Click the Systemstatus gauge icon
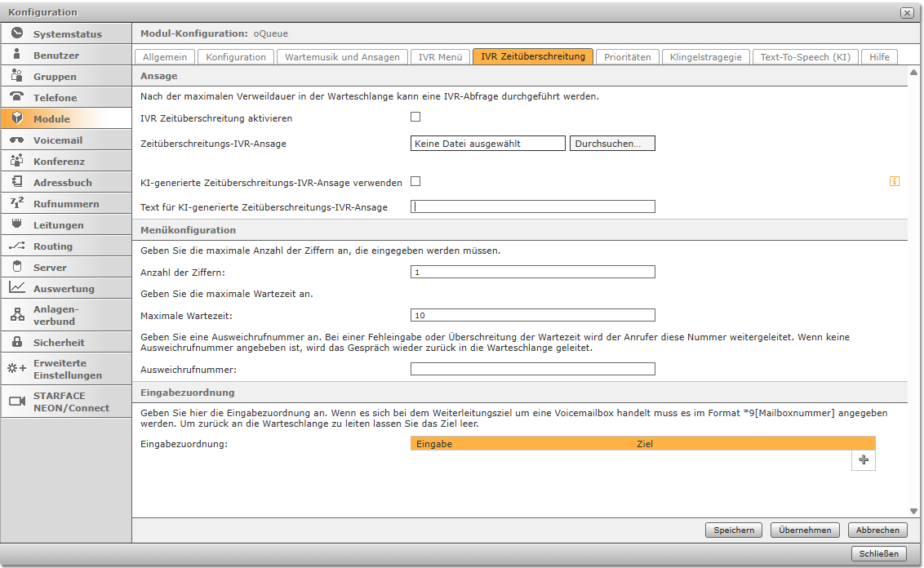This screenshot has height=568, width=924. coord(17,33)
